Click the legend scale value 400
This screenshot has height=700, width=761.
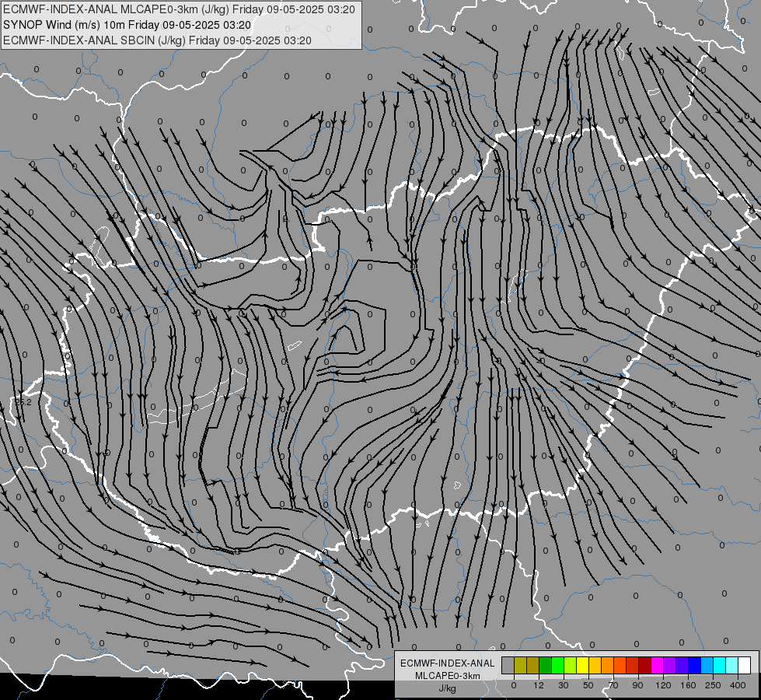pyautogui.click(x=738, y=685)
